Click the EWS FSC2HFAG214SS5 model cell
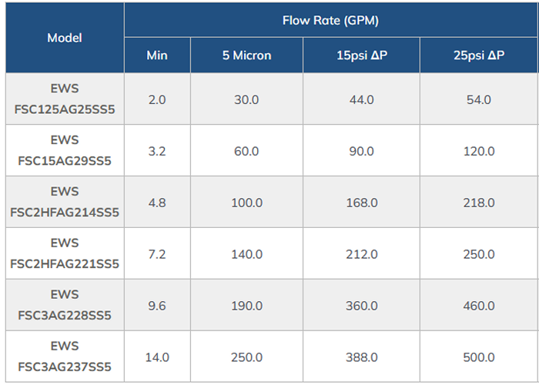 tap(65, 203)
